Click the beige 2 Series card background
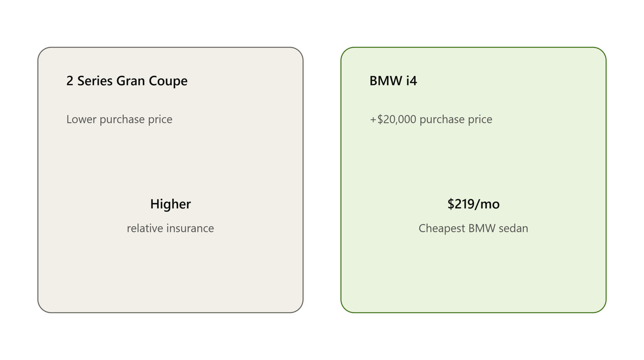The width and height of the screenshot is (644, 360). [170, 274]
